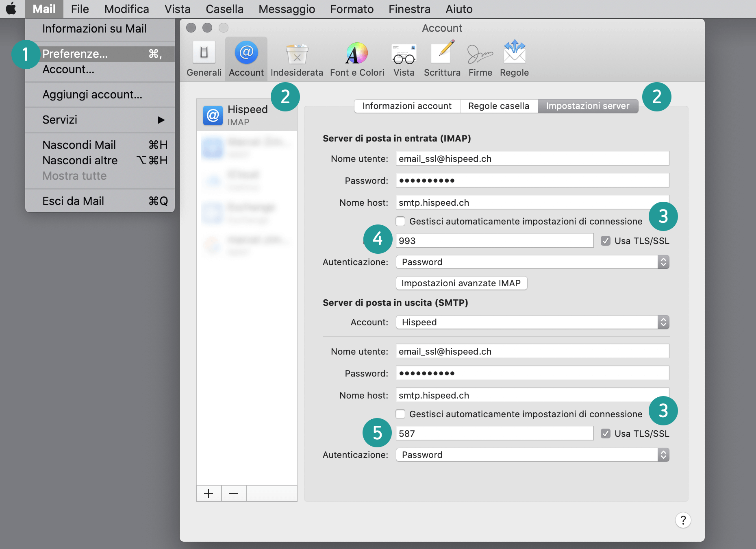The height and width of the screenshot is (549, 756).
Task: Choose Preferenze… from Mail menu
Action: click(x=100, y=54)
